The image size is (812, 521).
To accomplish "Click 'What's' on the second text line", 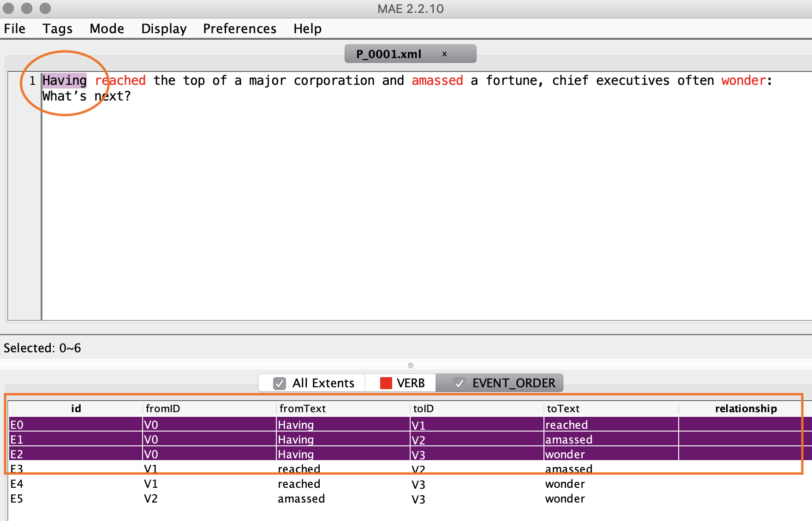I will click(x=65, y=96).
